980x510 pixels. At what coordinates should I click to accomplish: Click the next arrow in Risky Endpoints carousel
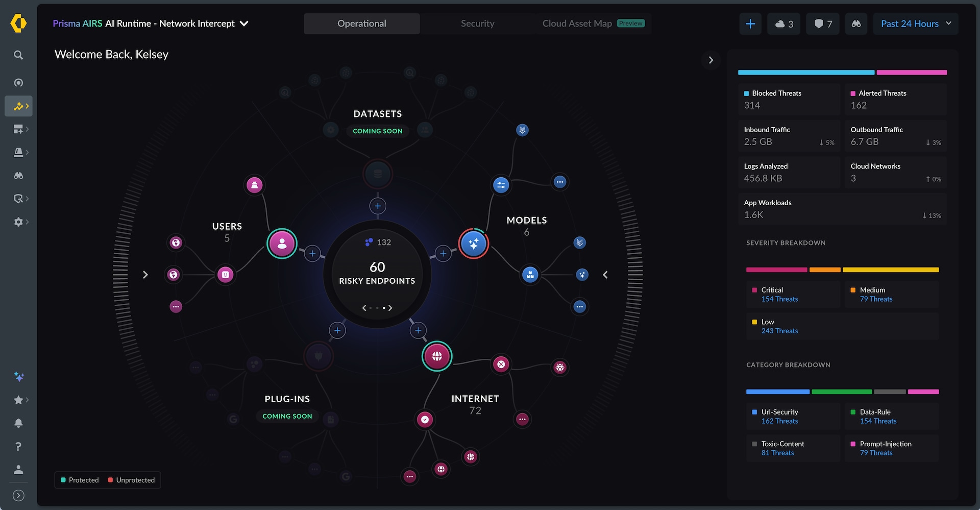(x=390, y=307)
